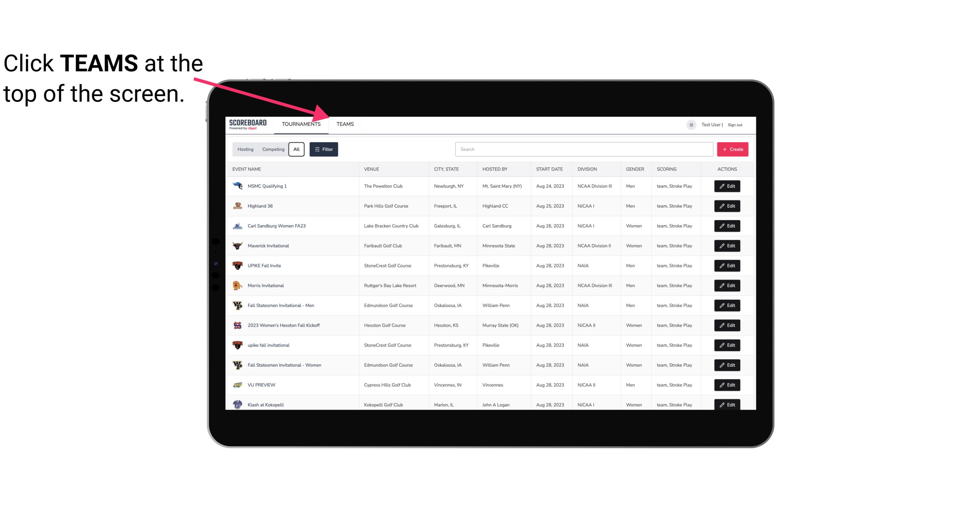Click the Edit icon for Klash at Kokopelli

click(x=727, y=404)
